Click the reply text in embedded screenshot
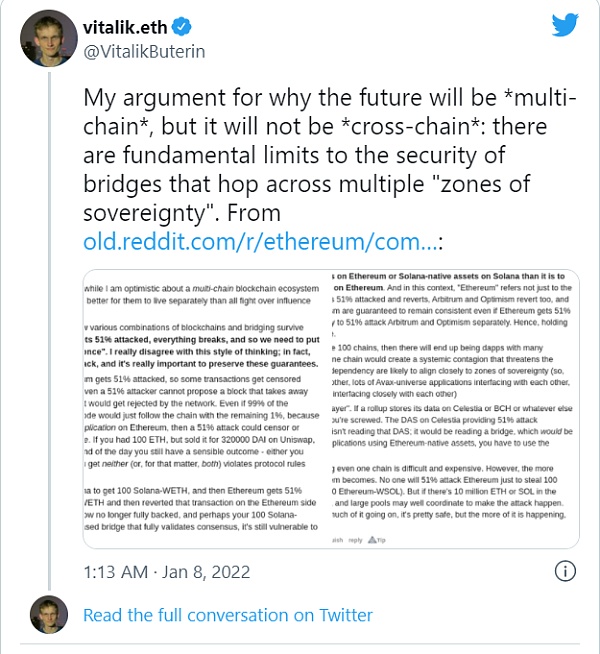 pyautogui.click(x=355, y=540)
